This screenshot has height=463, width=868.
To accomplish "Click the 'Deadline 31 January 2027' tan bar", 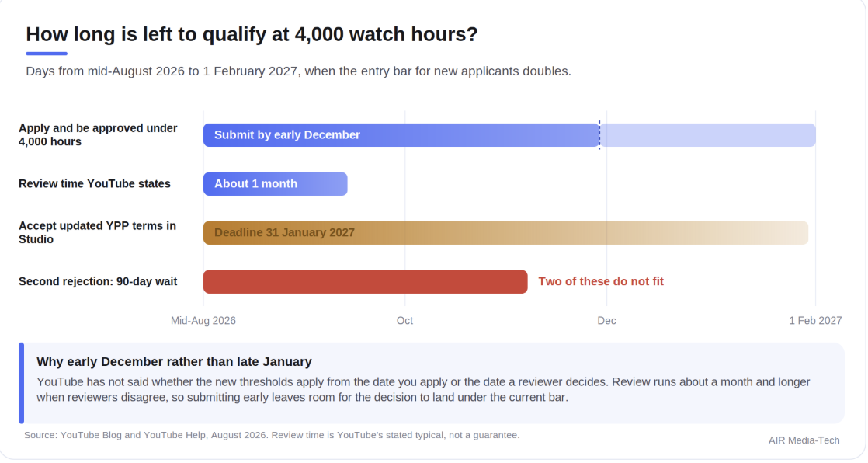I will [505, 232].
